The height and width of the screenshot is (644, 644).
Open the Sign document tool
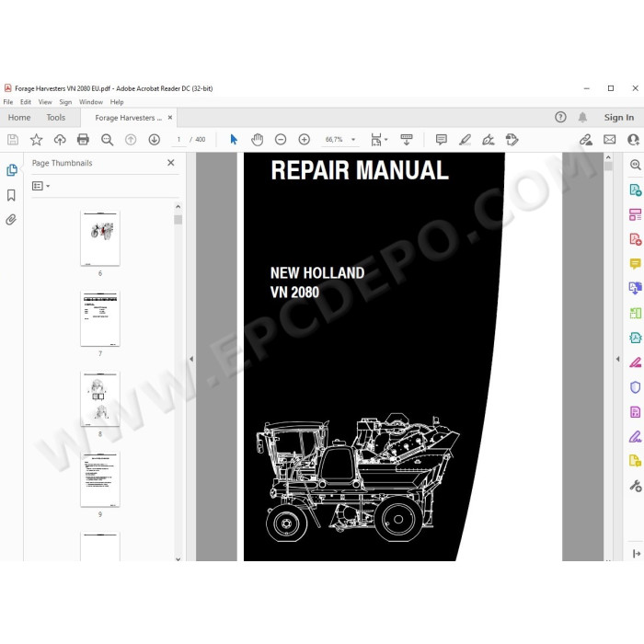click(489, 140)
